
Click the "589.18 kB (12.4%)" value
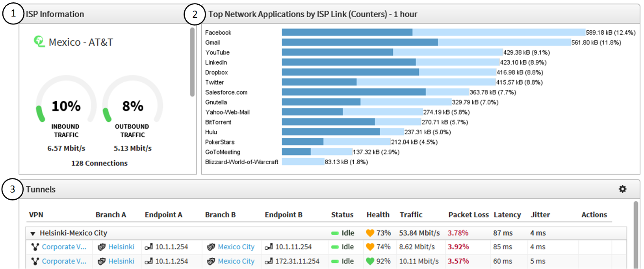pyautogui.click(x=611, y=32)
